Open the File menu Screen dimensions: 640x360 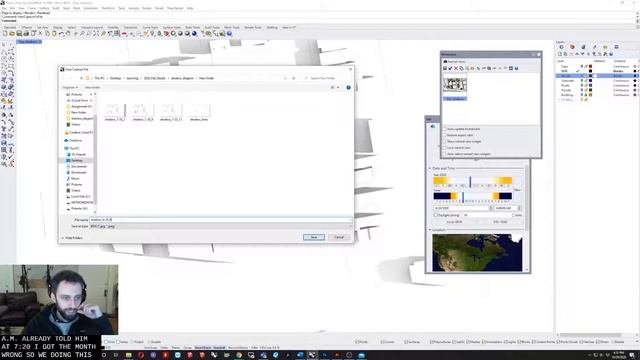point(4,8)
